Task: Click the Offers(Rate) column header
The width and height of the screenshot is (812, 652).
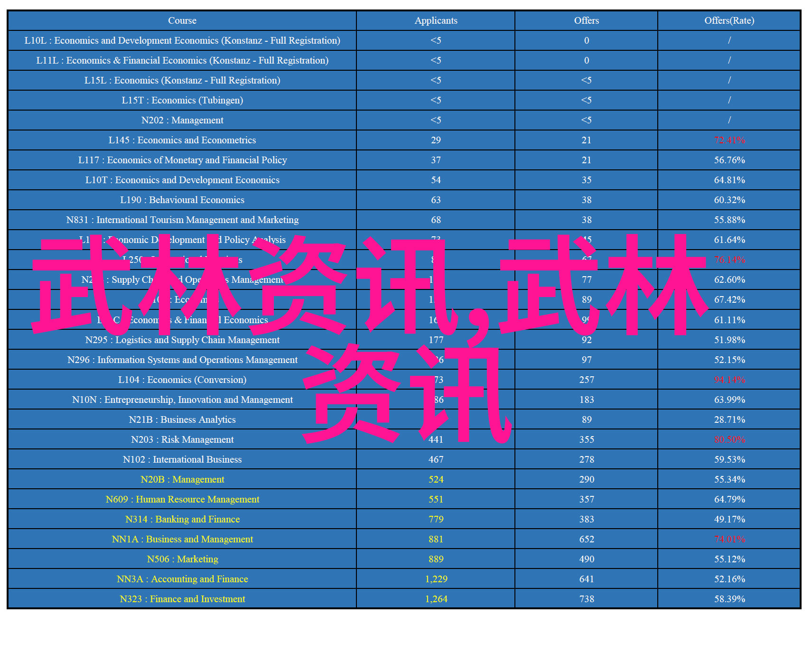Action: point(729,20)
